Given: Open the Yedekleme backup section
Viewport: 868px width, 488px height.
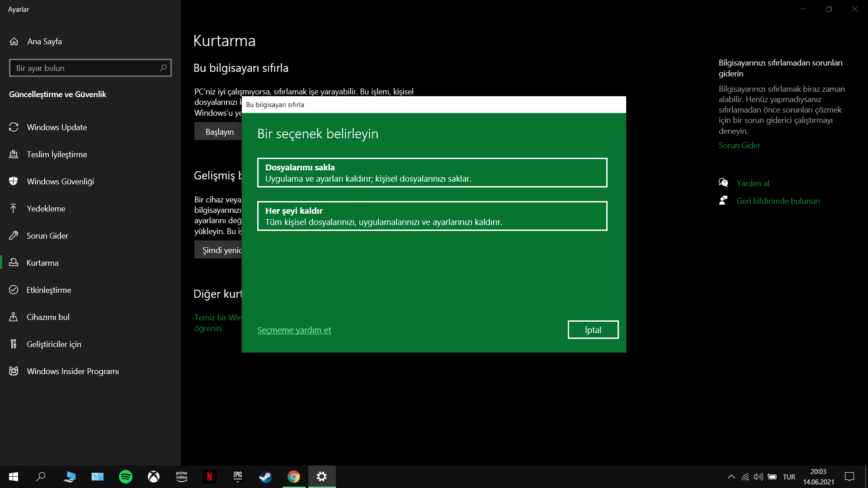Looking at the screenshot, I should (46, 209).
